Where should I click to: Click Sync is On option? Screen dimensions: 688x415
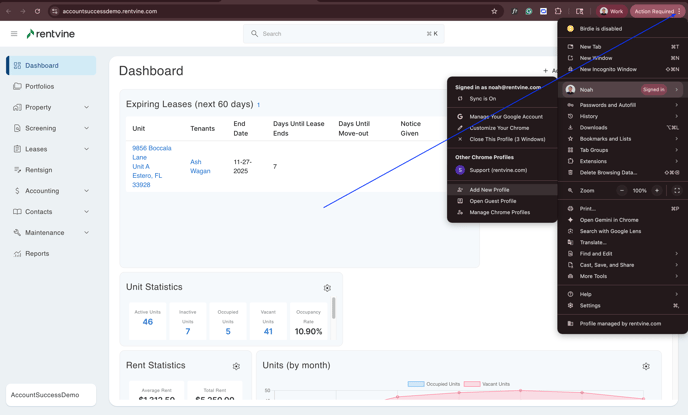482,99
